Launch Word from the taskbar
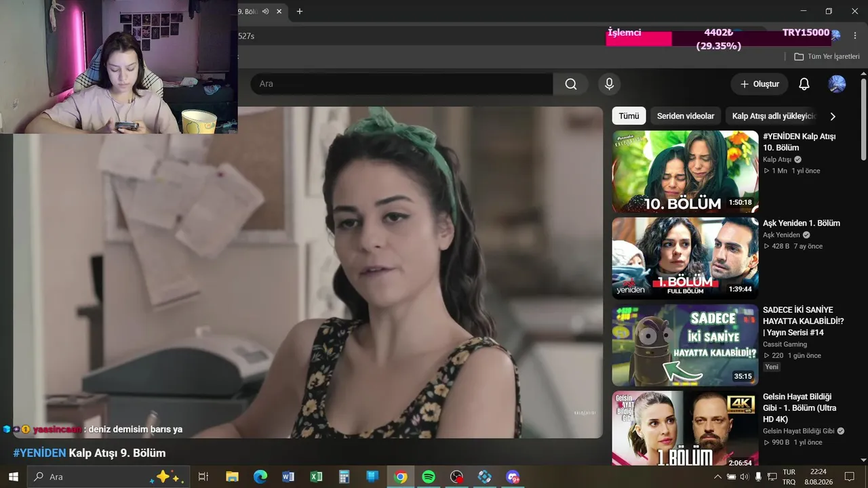This screenshot has width=868, height=488. (x=288, y=476)
